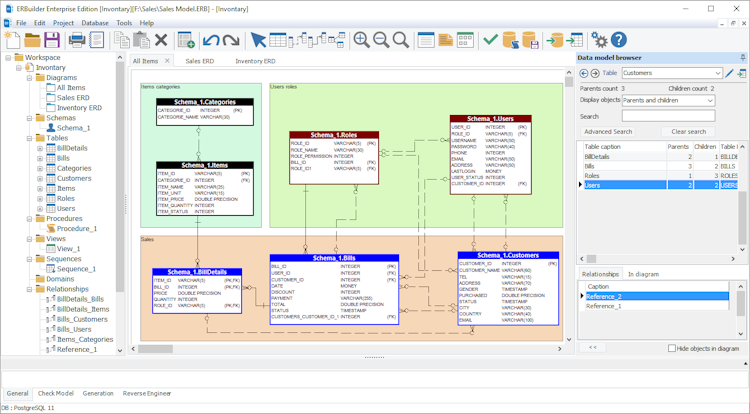This screenshot has height=414, width=750.
Task: Click the reverse engineer database arrow icon
Action: click(555, 40)
